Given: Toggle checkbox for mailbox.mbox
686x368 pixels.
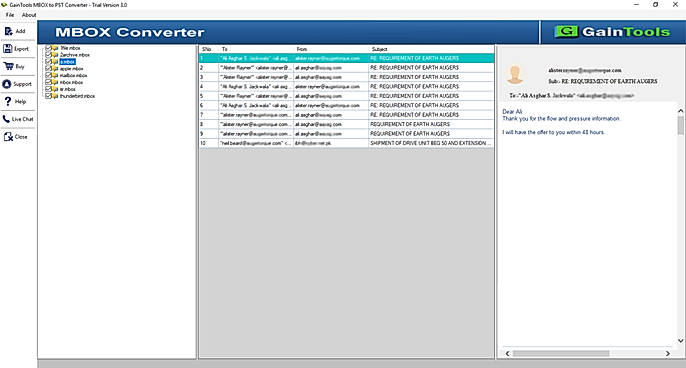Looking at the screenshot, I should click(49, 75).
